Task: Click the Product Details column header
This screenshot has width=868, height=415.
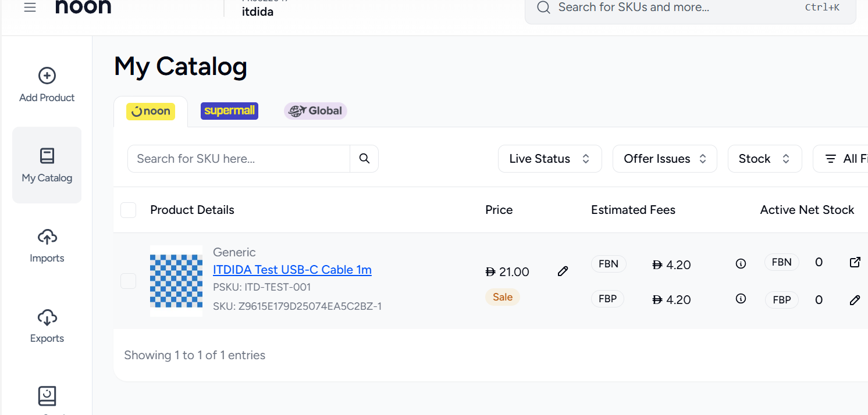Action: pos(192,210)
